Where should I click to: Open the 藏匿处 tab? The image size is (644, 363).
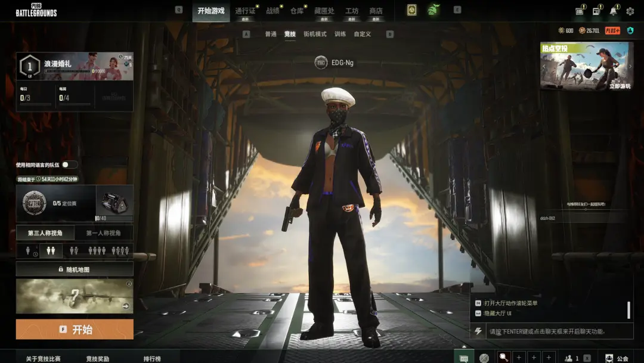324,11
